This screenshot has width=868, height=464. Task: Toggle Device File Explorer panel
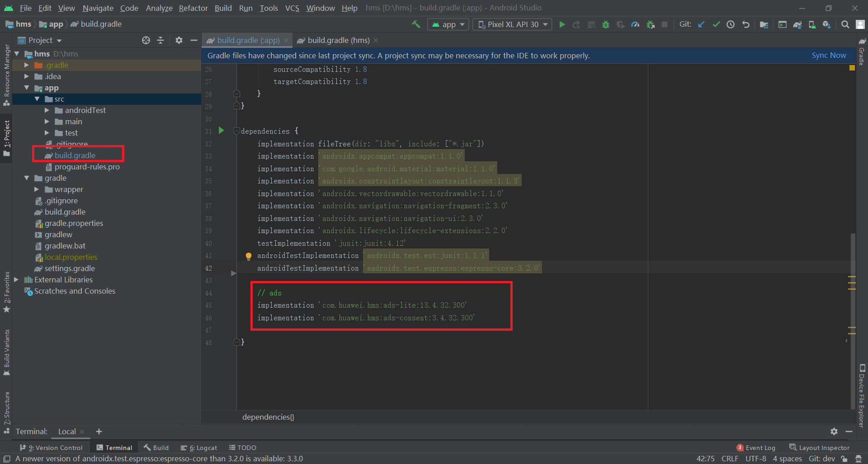tap(862, 396)
